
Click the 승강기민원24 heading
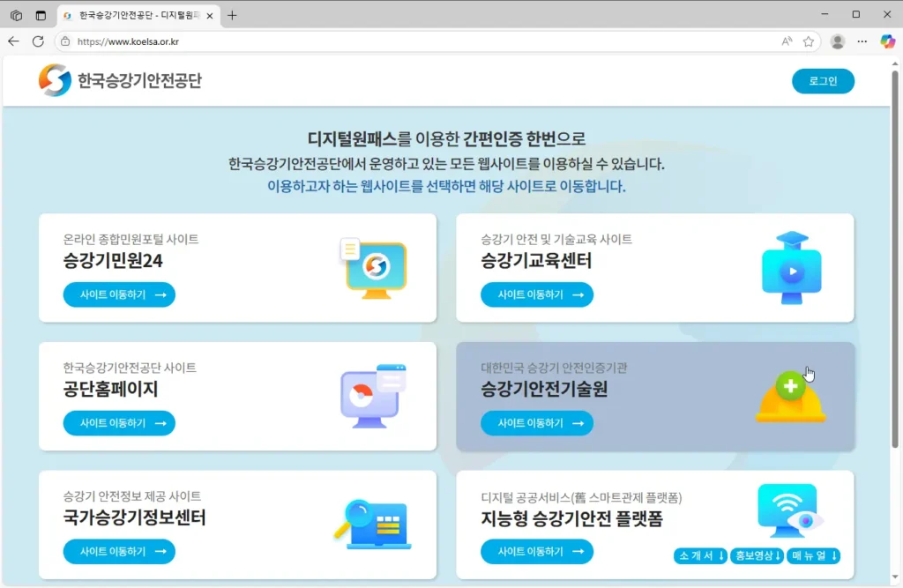click(113, 261)
